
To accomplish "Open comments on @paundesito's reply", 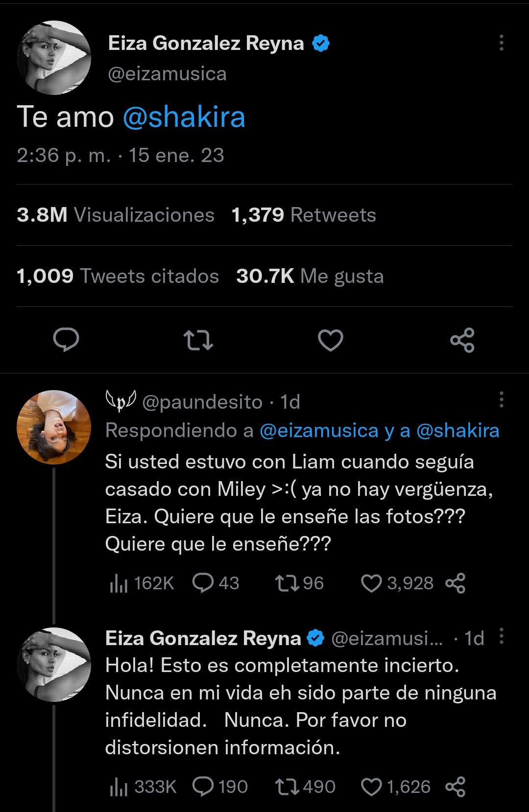I will coord(202,583).
